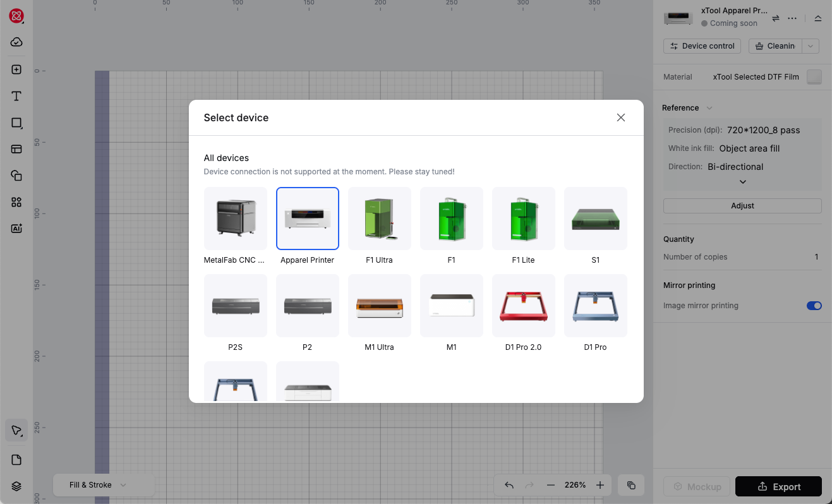Viewport: 832px width, 504px height.
Task: Click the Adjust button
Action: click(x=742, y=206)
